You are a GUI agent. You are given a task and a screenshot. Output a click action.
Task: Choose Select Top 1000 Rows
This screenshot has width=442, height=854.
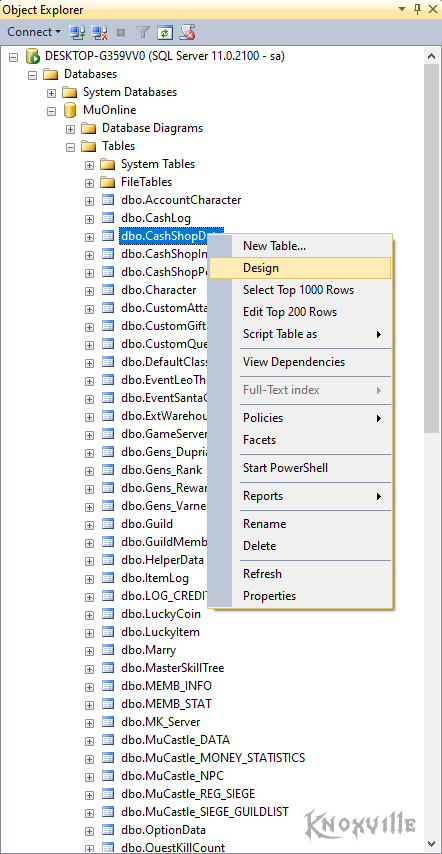pyautogui.click(x=300, y=290)
